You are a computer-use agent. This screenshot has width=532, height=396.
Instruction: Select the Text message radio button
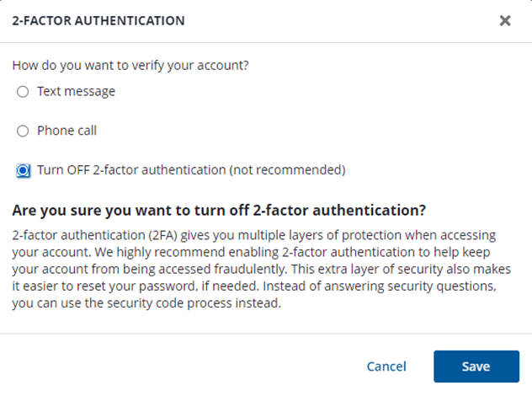point(23,92)
